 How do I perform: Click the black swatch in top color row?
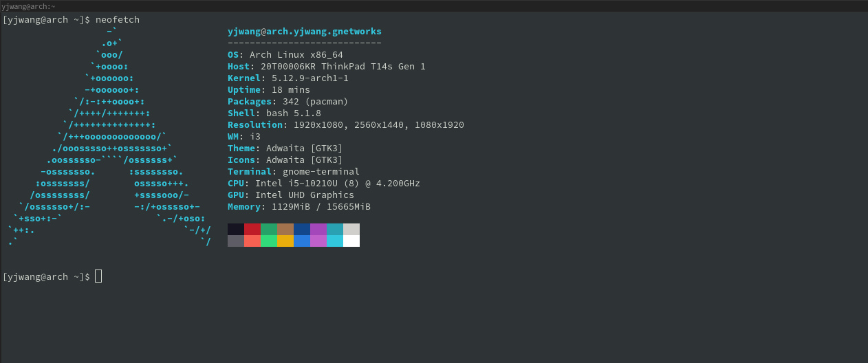tap(236, 230)
